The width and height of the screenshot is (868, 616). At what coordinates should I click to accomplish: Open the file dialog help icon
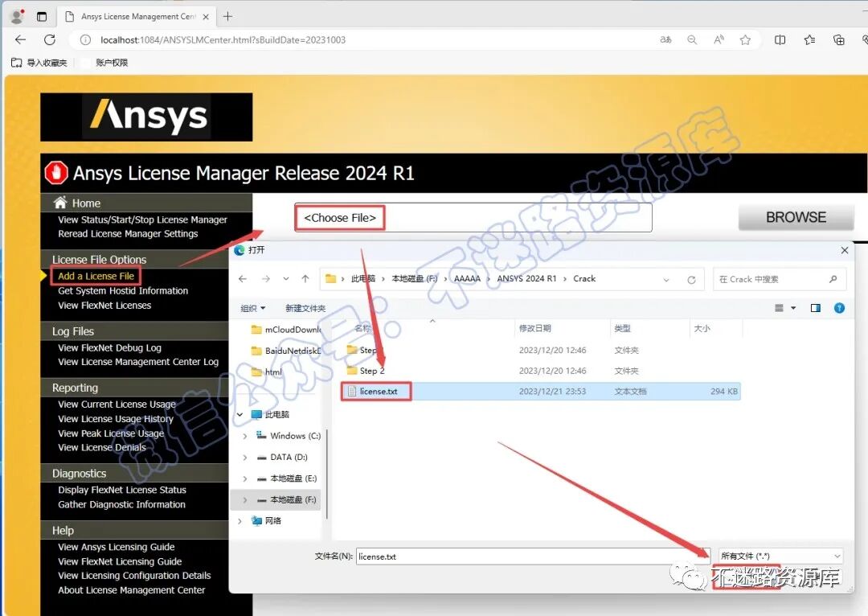click(x=839, y=308)
